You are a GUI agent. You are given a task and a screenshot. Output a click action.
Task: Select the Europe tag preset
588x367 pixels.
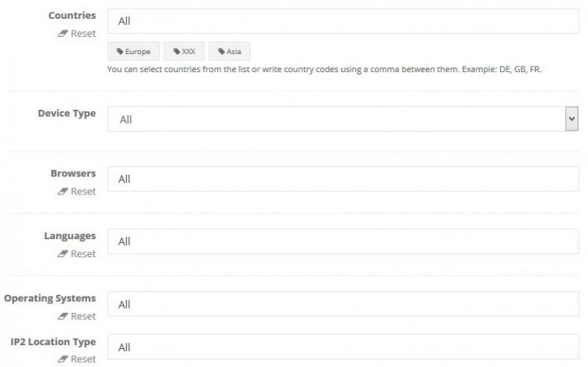[x=133, y=52]
